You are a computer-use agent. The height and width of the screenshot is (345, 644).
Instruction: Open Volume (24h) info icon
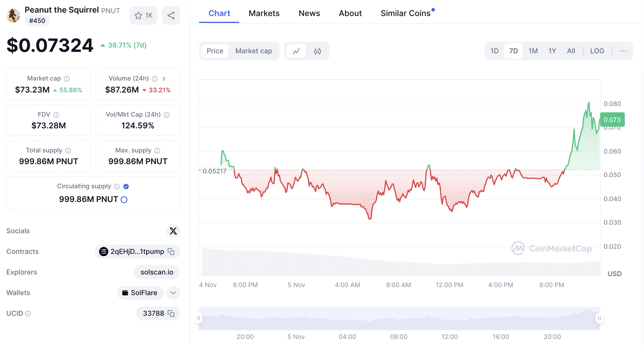155,79
